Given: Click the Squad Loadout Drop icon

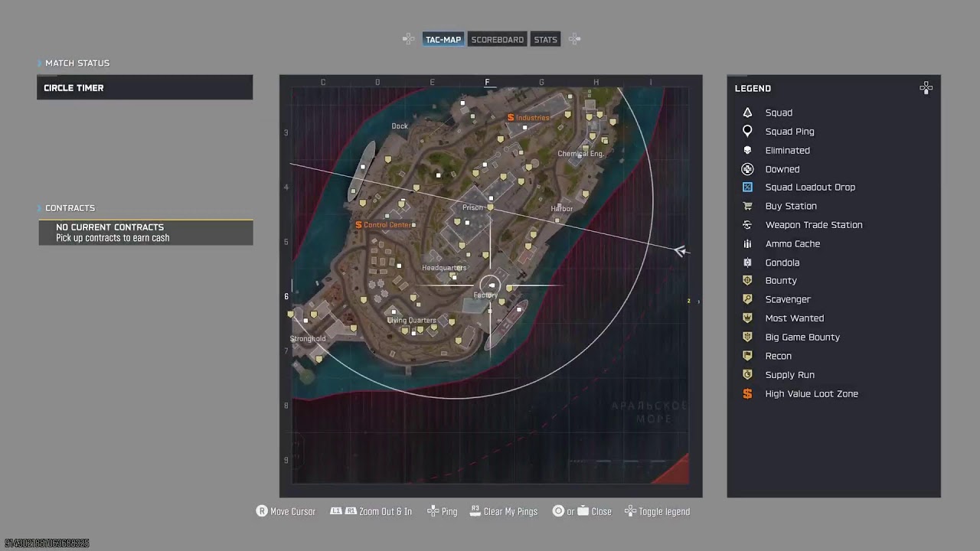Looking at the screenshot, I should [x=747, y=187].
